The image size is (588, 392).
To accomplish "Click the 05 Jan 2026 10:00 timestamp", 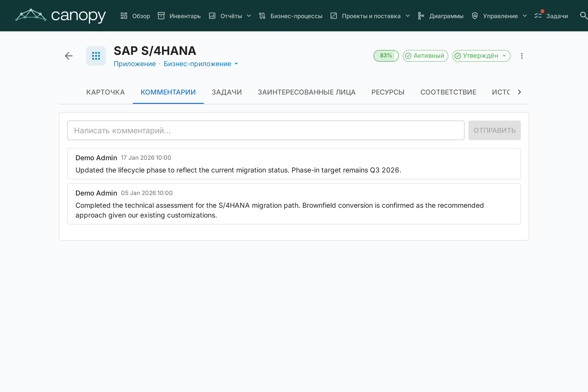I will (x=147, y=193).
